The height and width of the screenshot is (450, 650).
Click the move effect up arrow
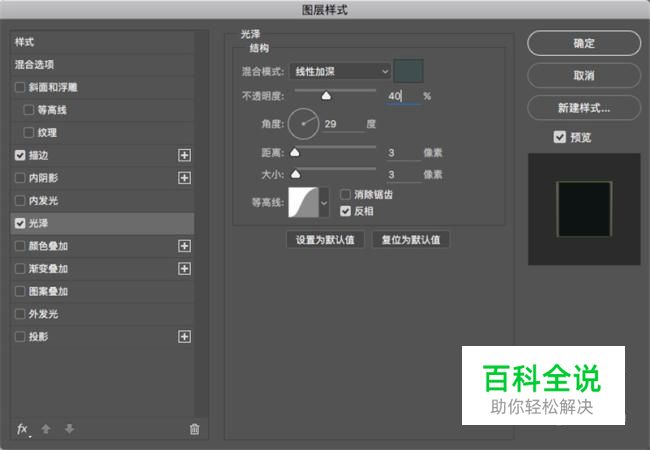(x=46, y=429)
